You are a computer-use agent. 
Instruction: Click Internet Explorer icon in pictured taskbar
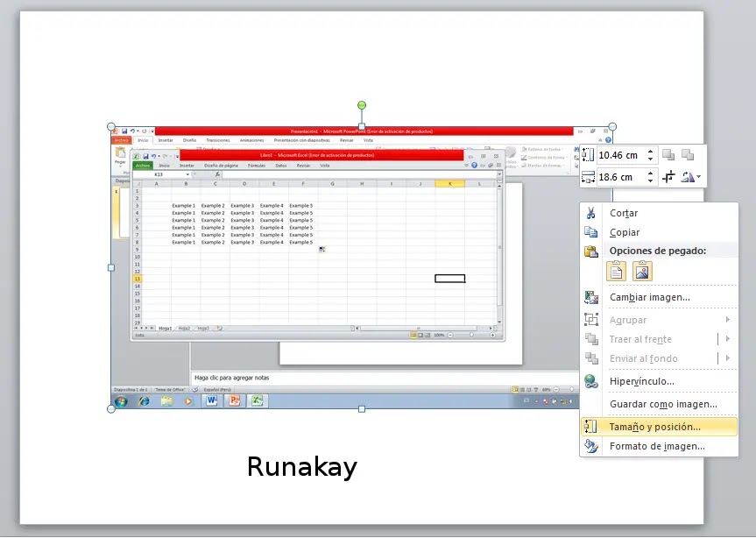point(144,401)
